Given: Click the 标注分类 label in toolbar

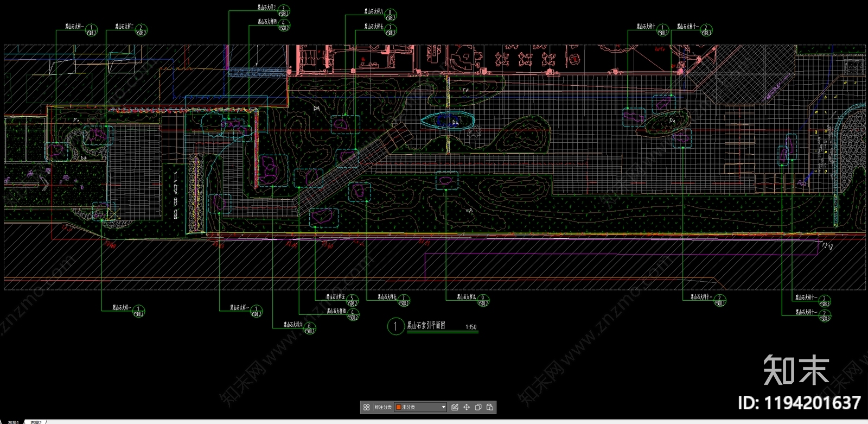Looking at the screenshot, I should coord(383,407).
